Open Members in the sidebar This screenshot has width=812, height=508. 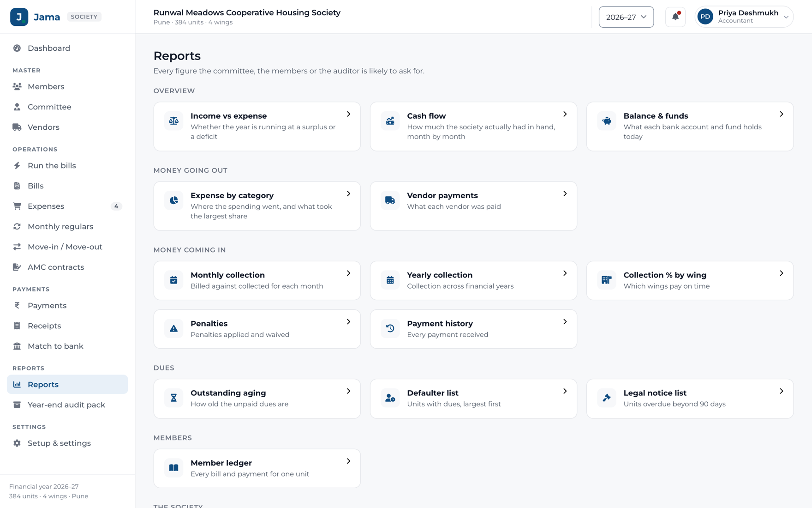click(67, 86)
